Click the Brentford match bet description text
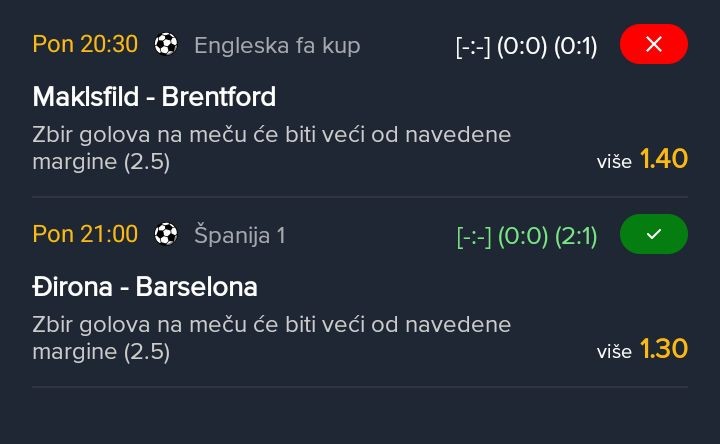This screenshot has height=444, width=720. coord(271,146)
